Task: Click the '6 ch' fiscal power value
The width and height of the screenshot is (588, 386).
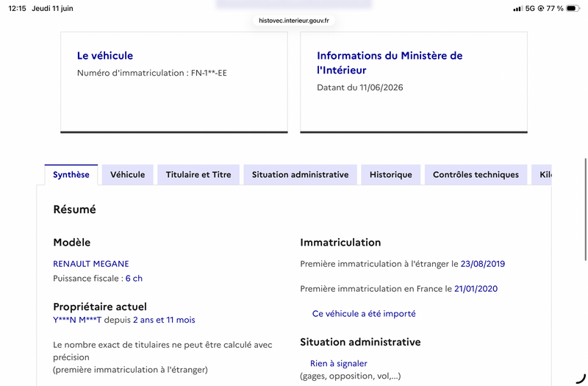Action: click(x=134, y=279)
